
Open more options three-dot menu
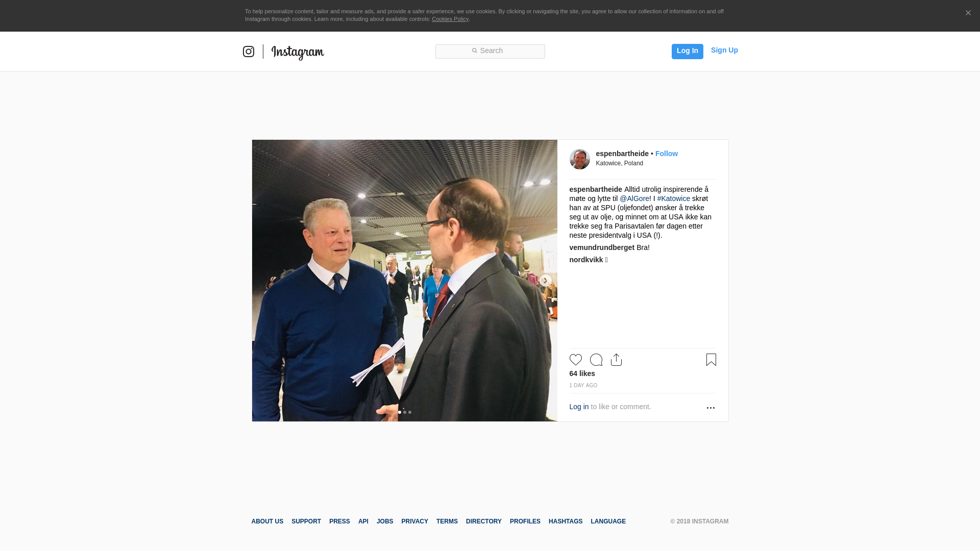pos(710,408)
